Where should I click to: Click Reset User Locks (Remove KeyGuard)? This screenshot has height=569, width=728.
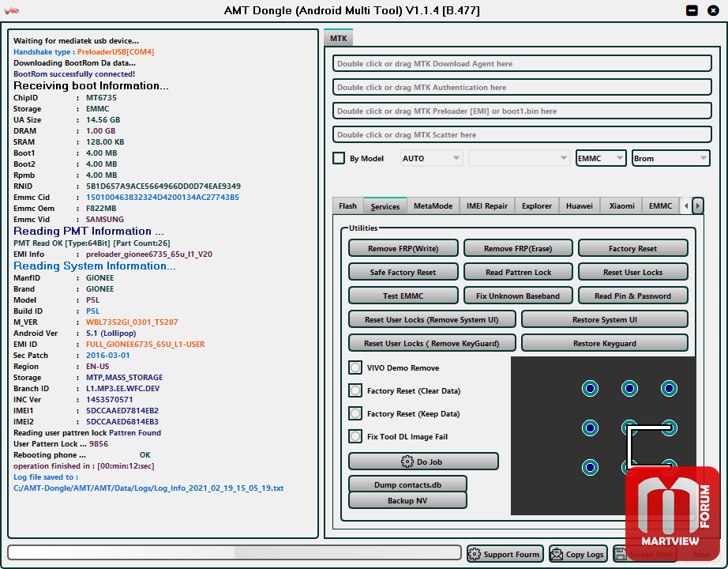[432, 343]
